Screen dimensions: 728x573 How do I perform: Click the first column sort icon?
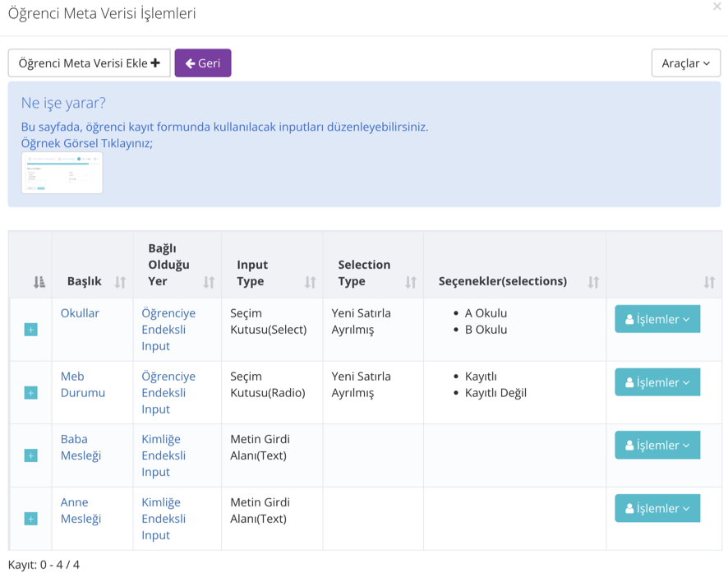[x=39, y=282]
